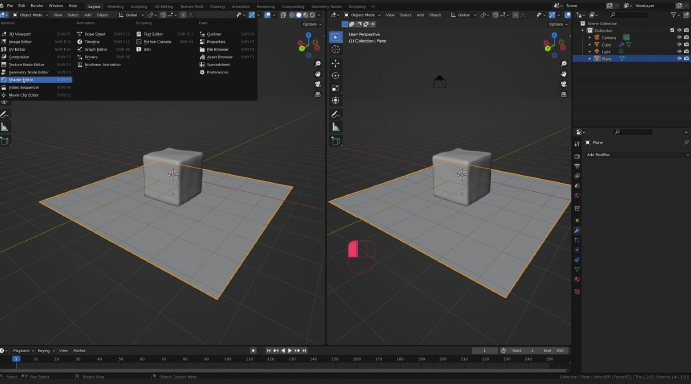This screenshot has width=691, height=384.
Task: Open the Material tab at the bottom of Properties
Action: point(577,279)
